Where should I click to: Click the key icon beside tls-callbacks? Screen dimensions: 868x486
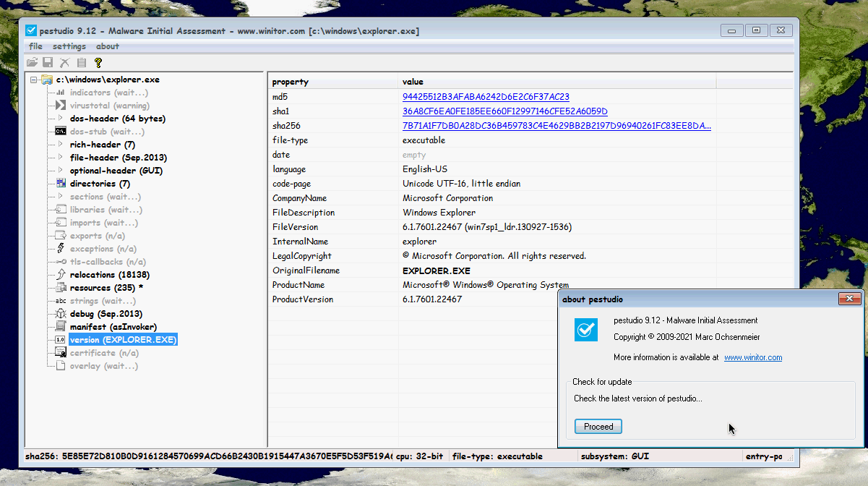pyautogui.click(x=61, y=262)
